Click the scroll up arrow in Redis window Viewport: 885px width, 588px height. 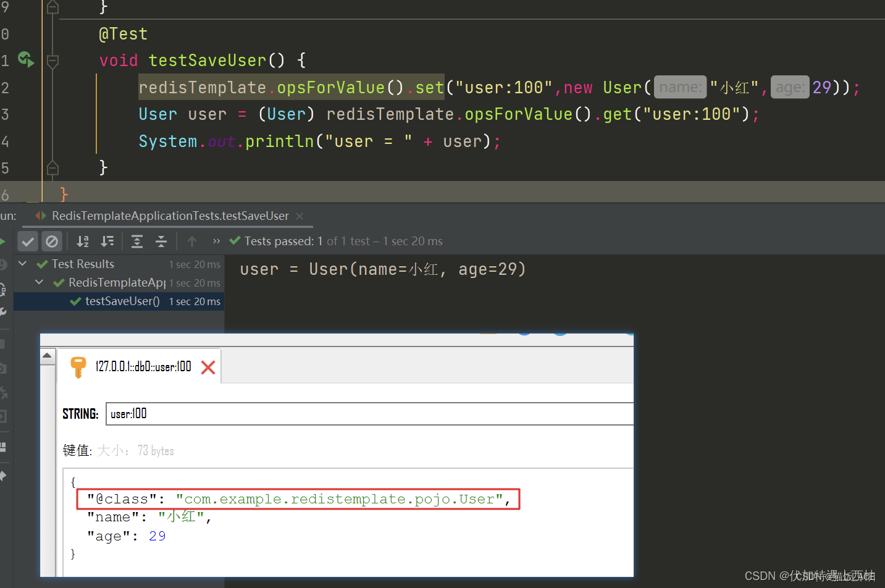point(48,356)
